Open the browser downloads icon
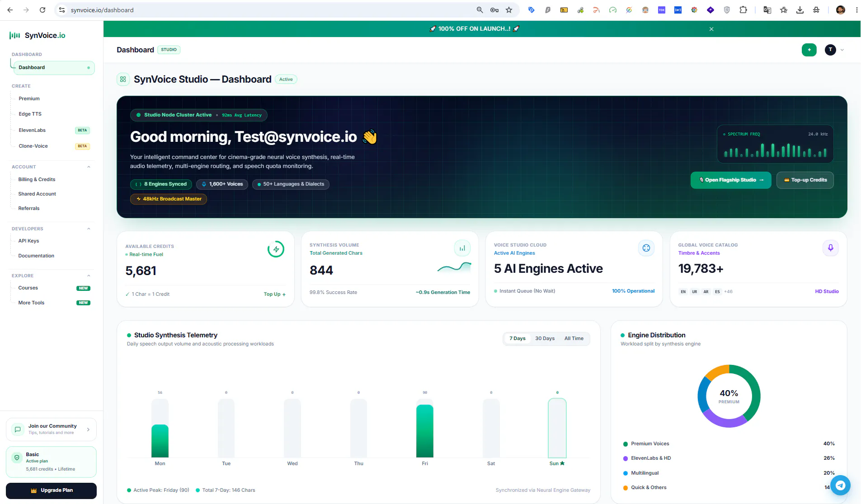The height and width of the screenshot is (504, 861). (x=800, y=10)
